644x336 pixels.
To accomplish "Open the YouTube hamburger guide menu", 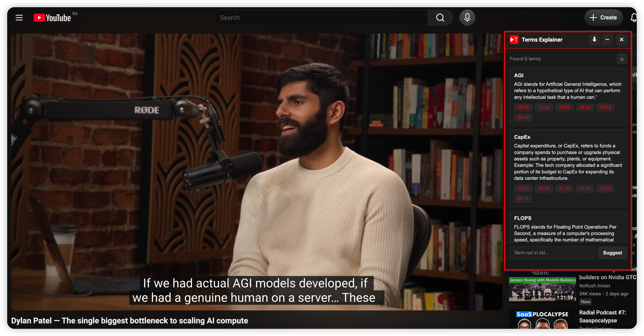I will click(x=19, y=18).
